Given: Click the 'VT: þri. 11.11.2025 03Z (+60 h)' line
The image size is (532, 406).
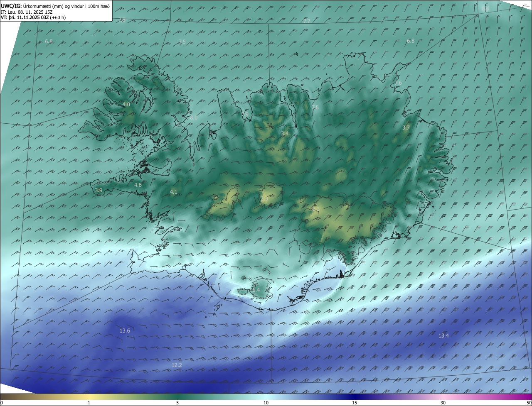Looking at the screenshot, I should pyautogui.click(x=33, y=17).
